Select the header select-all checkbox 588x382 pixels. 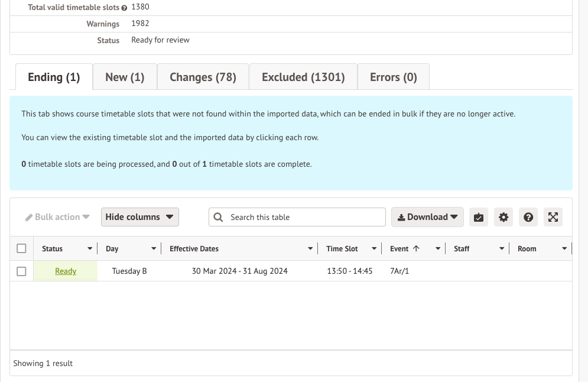pyautogui.click(x=22, y=249)
